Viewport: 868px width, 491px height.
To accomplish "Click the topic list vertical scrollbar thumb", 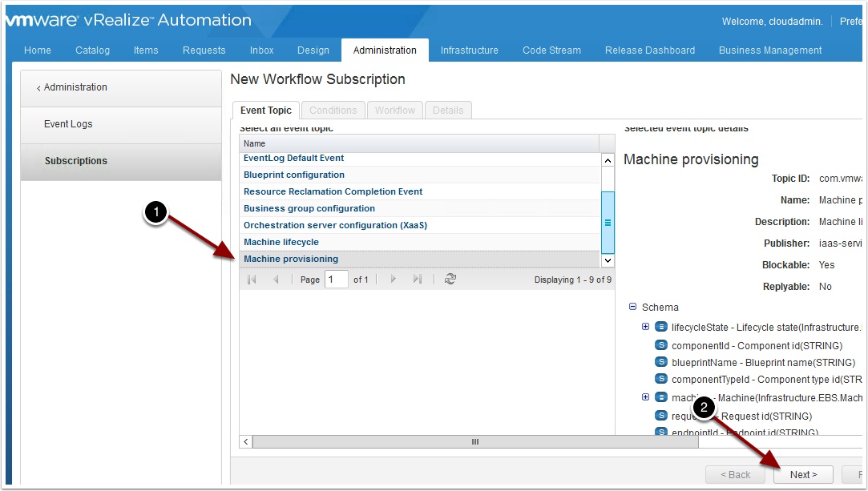I will point(608,223).
